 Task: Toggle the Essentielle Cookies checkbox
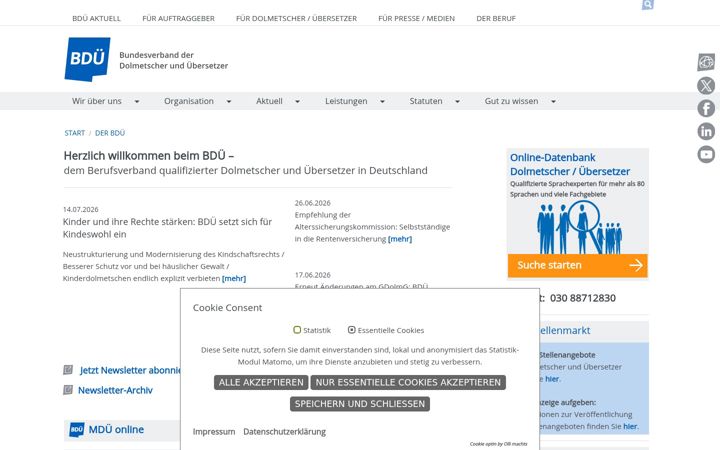pos(352,330)
